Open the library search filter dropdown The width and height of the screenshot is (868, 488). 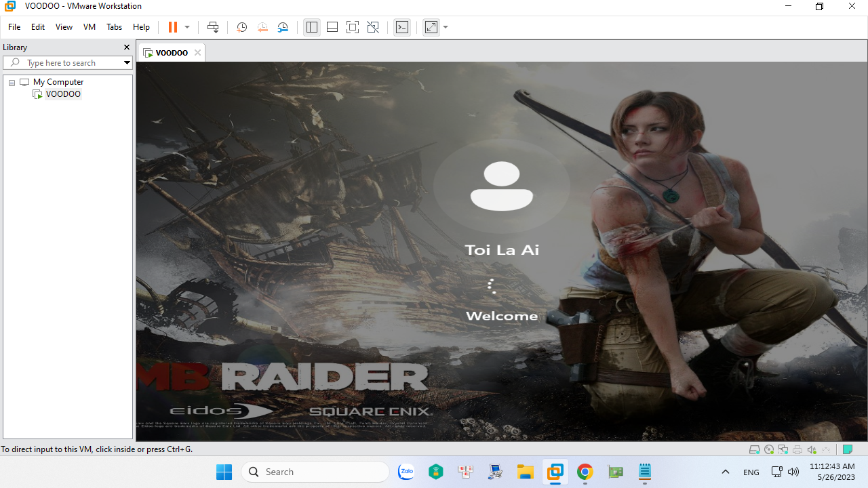point(127,62)
